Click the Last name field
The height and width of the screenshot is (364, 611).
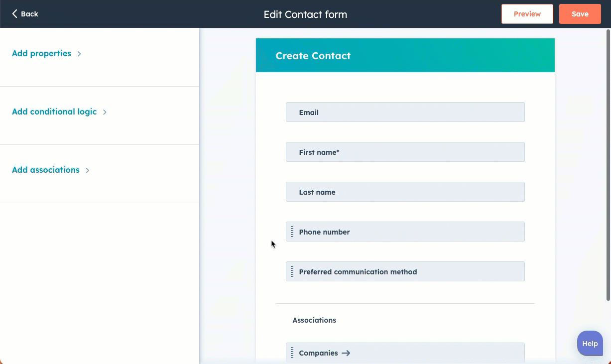405,192
